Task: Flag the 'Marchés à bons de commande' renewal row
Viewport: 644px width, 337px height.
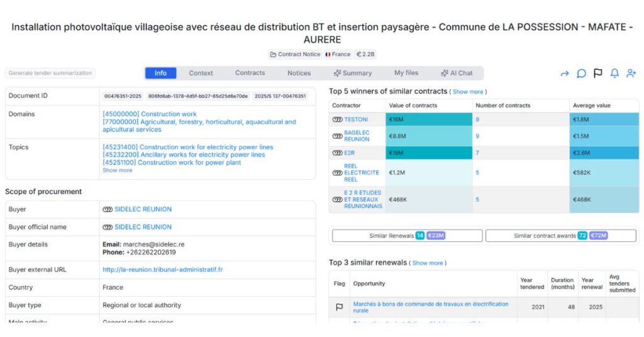Action: click(340, 307)
